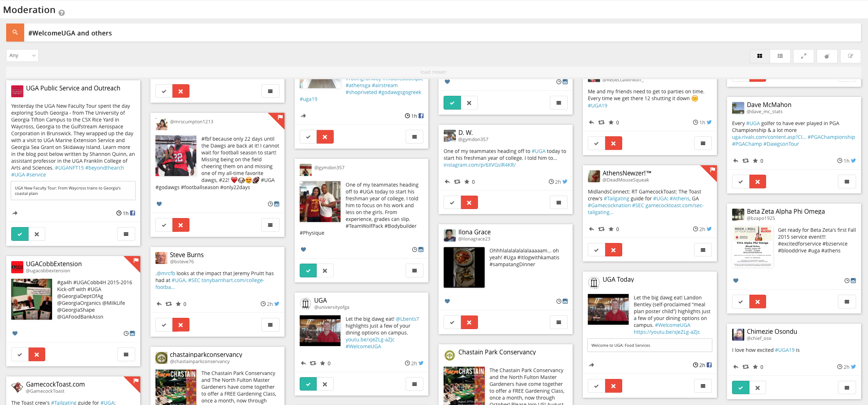Screen dimensions: 868x405
Task: Open Ilona Grace's dinner photo thumbnail
Action: tap(464, 267)
